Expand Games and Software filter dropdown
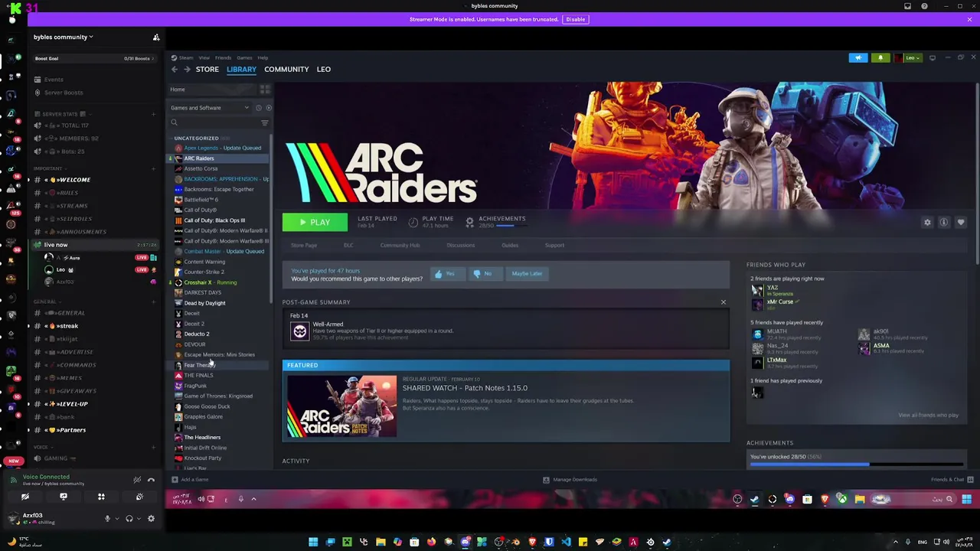This screenshot has width=980, height=551. point(211,108)
